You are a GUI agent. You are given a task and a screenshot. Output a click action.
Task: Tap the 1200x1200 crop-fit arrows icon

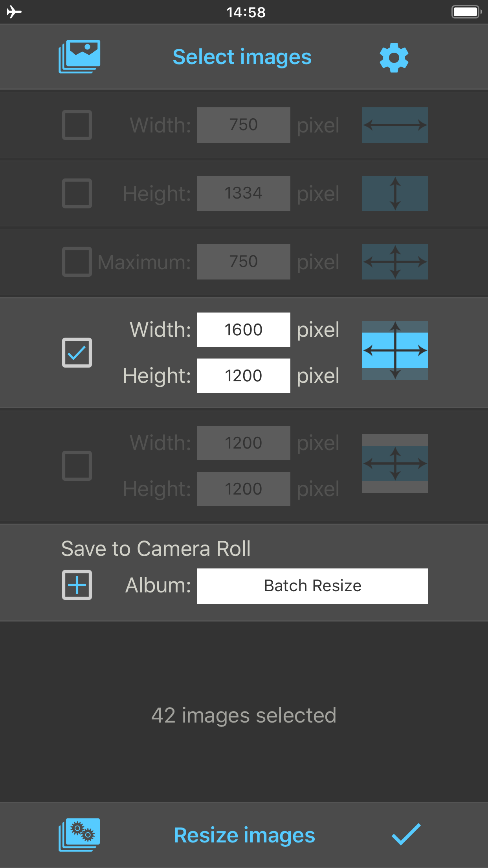395,463
